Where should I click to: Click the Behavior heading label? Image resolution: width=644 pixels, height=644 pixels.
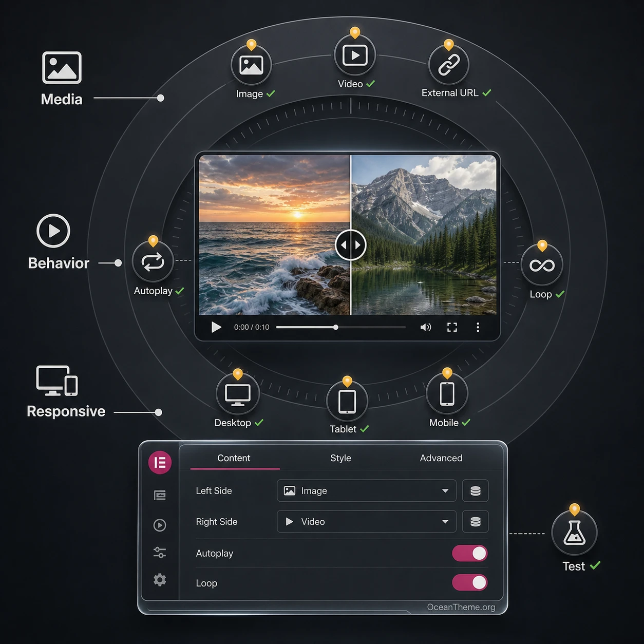59,263
